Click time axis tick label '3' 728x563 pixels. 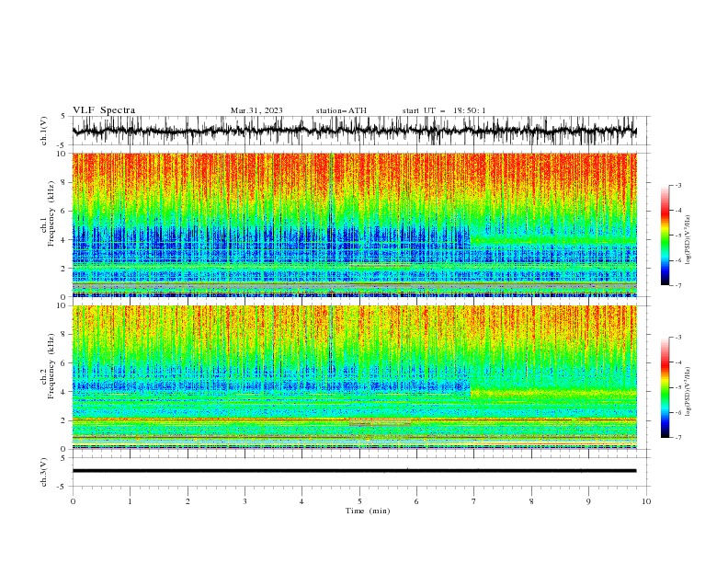245,501
